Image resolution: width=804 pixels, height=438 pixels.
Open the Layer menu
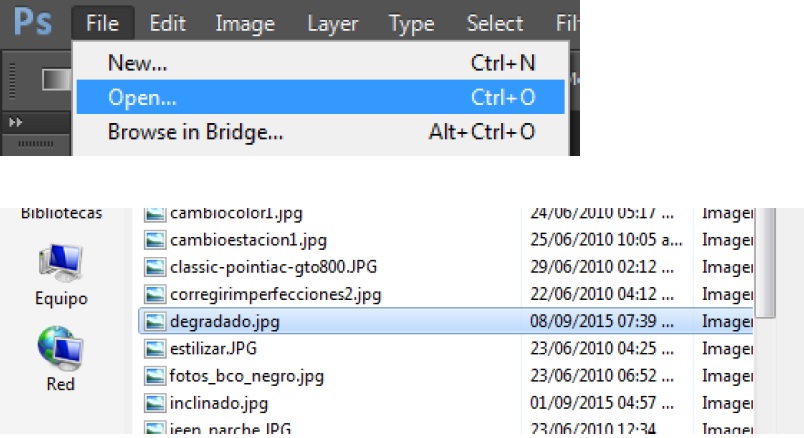click(x=332, y=23)
